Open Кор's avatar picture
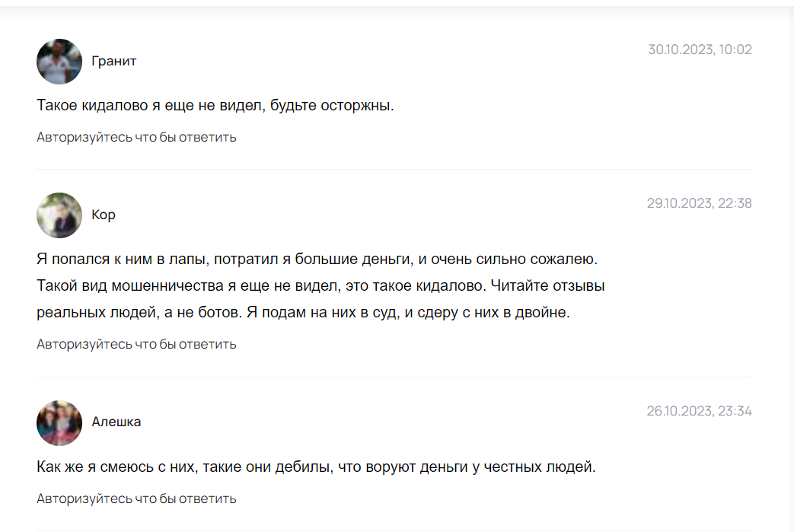 pyautogui.click(x=59, y=215)
